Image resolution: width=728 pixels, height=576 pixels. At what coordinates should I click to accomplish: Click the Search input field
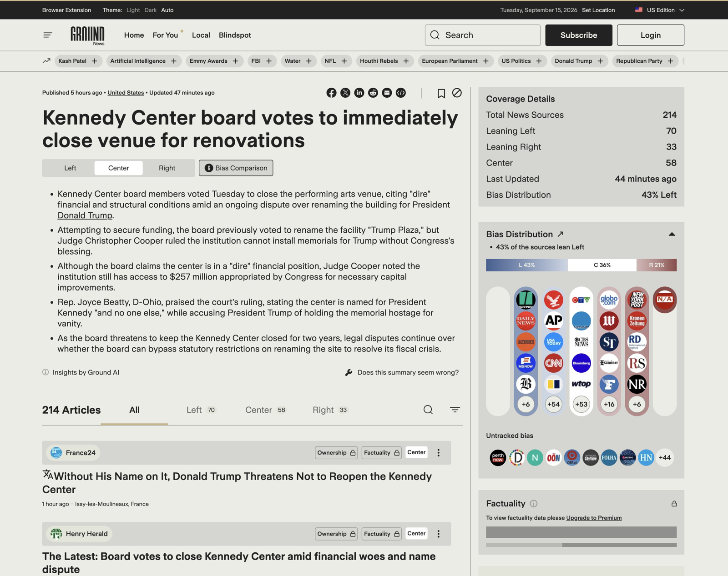483,35
